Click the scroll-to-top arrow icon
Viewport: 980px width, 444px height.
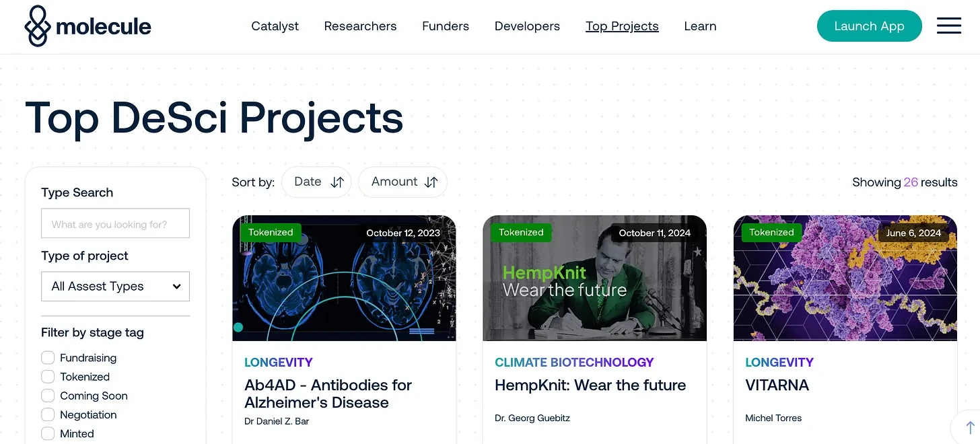[970, 428]
